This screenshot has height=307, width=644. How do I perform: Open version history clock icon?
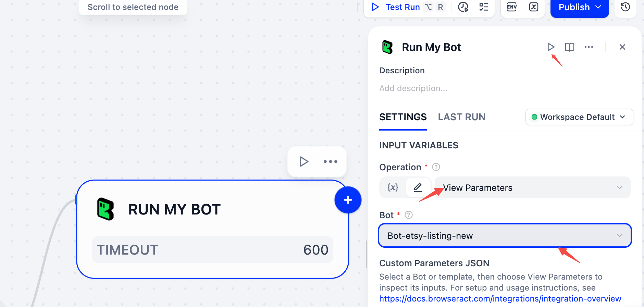click(x=626, y=7)
